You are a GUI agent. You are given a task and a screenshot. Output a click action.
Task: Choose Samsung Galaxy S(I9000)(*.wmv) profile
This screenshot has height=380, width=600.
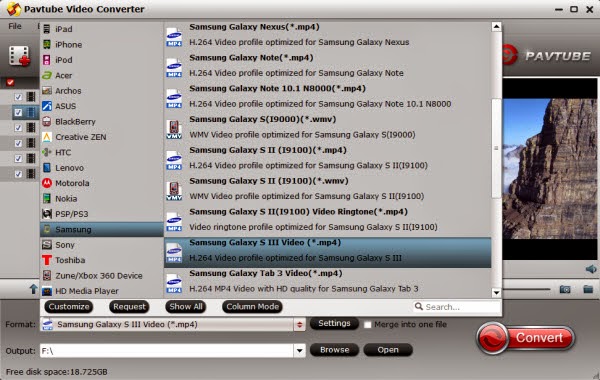tap(328, 127)
